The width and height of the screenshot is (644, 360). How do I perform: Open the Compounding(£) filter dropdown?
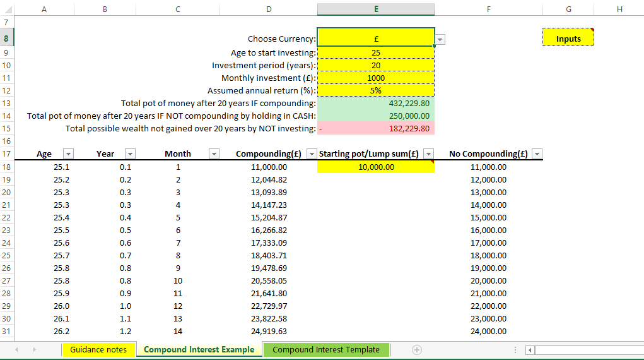tap(311, 153)
